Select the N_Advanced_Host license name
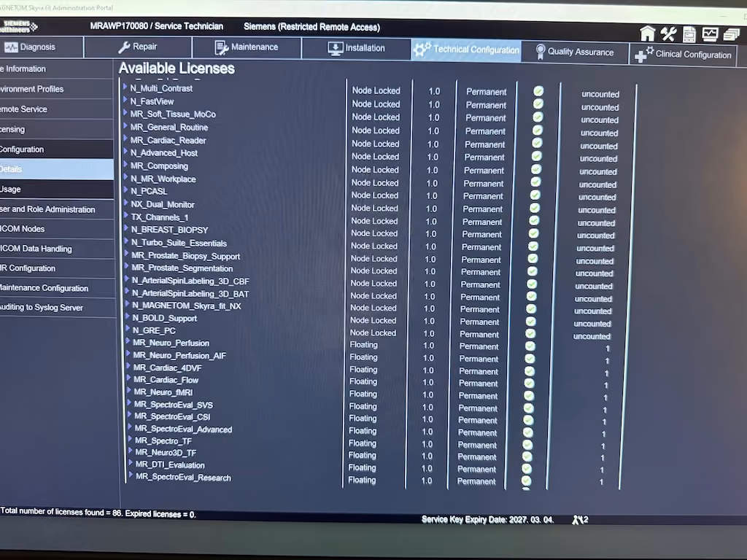 click(164, 153)
